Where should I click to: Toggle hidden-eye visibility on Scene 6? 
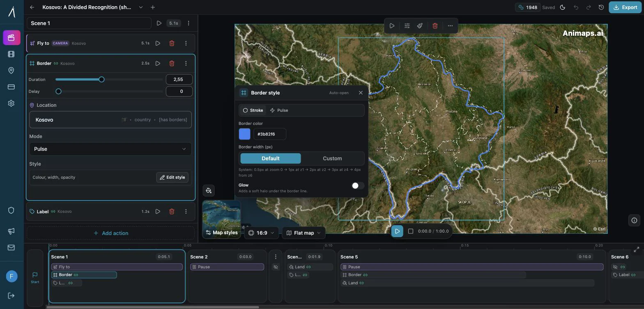click(615, 267)
